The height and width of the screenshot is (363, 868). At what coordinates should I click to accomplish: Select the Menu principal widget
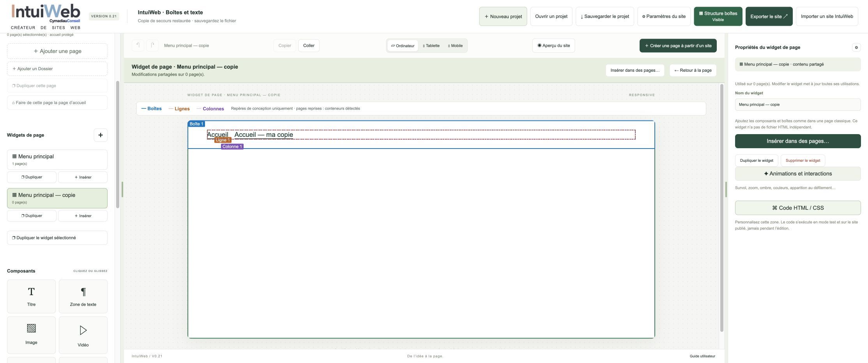click(57, 159)
